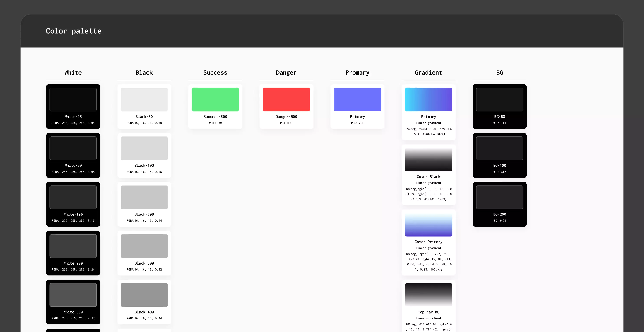Select the Black-200 gray swatch
Image resolution: width=644 pixels, height=332 pixels.
point(144,197)
